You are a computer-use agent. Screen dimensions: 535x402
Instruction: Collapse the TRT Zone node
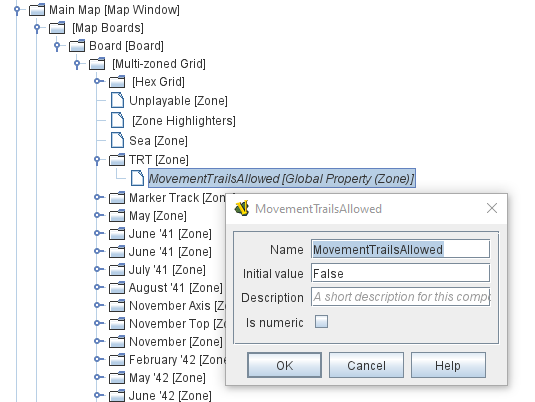point(98,160)
